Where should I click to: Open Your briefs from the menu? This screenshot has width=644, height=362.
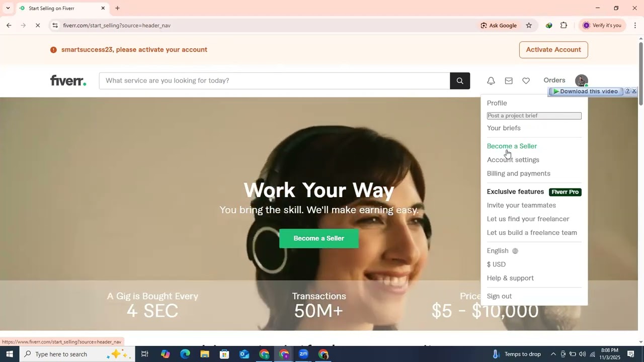(x=504, y=128)
